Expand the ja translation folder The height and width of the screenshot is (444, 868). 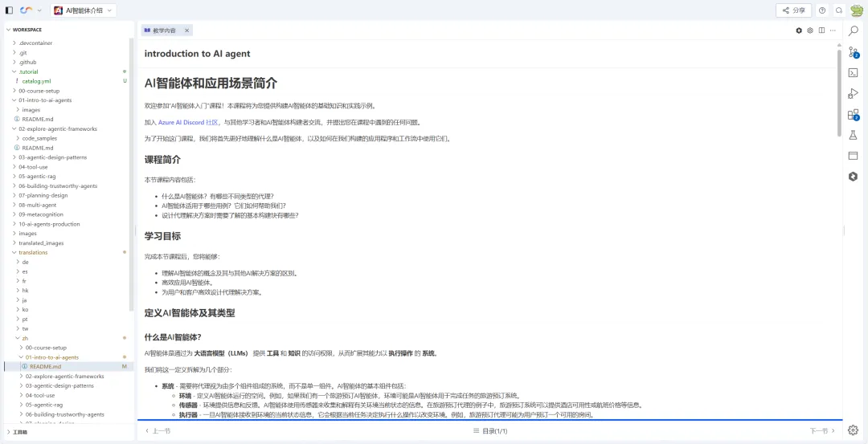click(x=24, y=300)
